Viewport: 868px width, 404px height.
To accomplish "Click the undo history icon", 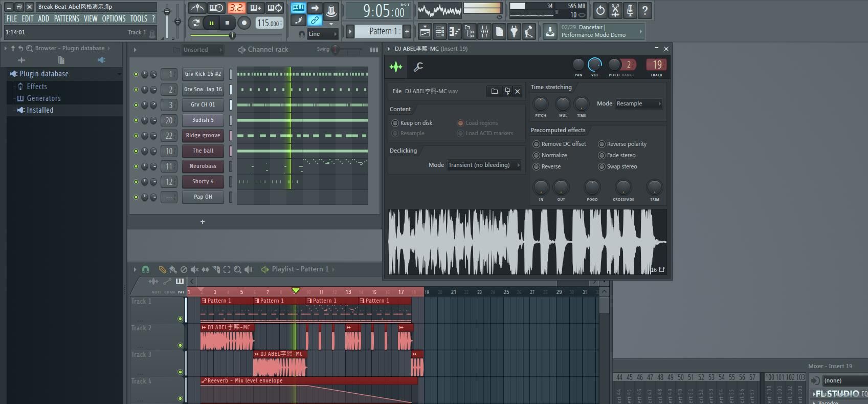I will pos(600,10).
